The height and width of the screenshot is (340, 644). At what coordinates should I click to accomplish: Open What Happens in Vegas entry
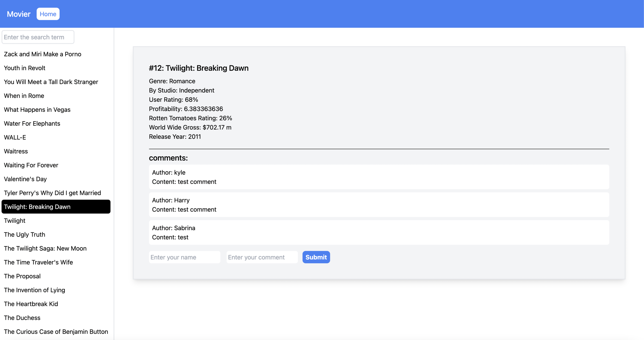(37, 110)
